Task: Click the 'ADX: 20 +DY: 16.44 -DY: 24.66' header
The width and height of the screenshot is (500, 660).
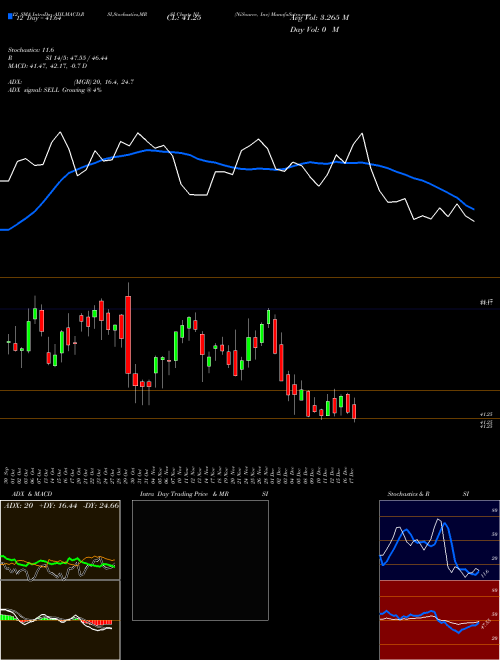Action: click(x=61, y=505)
